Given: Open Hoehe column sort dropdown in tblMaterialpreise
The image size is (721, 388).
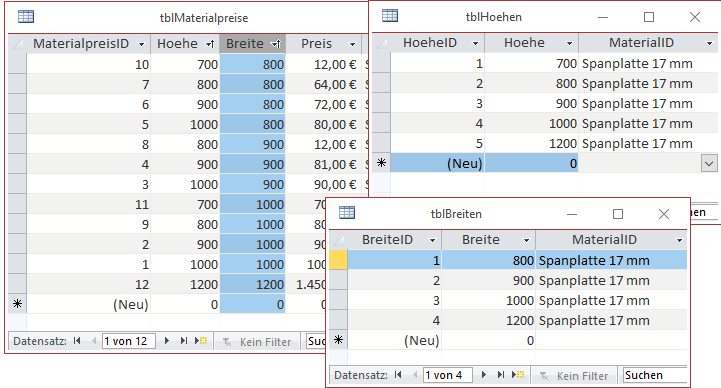Looking at the screenshot, I should coord(210,45).
